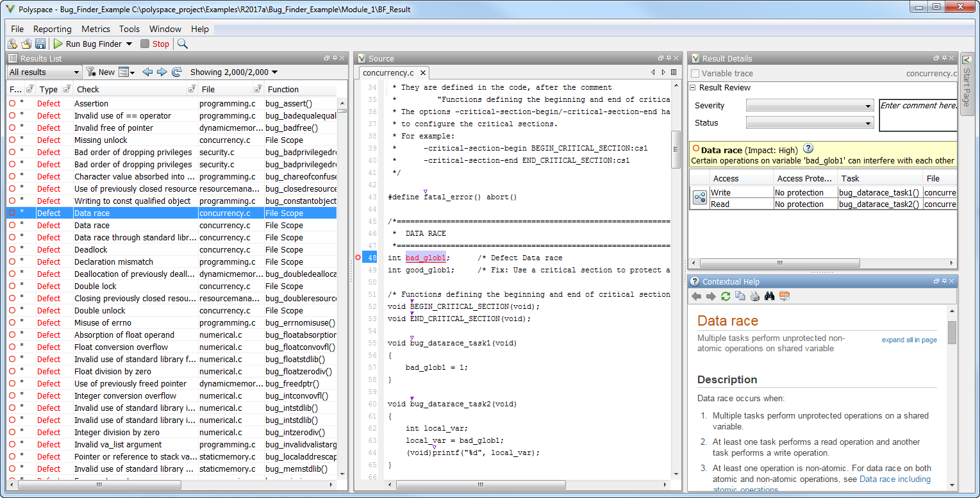Open the Metrics menu
Viewport: 980px width, 498px height.
pyautogui.click(x=96, y=29)
